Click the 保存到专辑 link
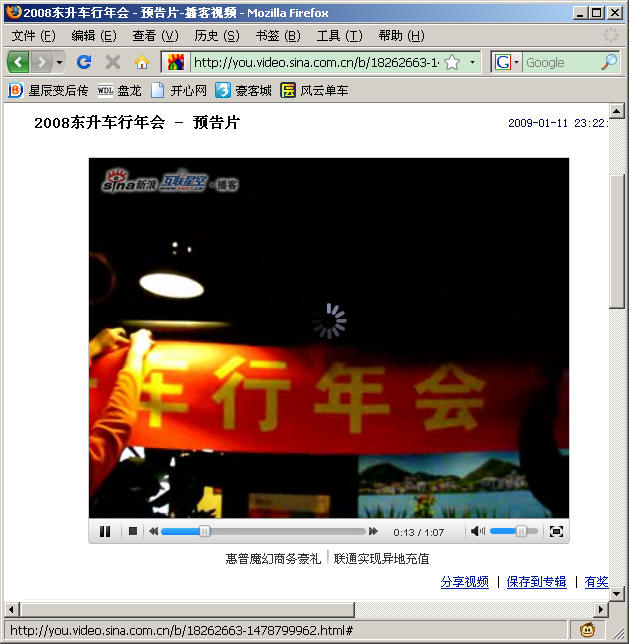629x644 pixels. [x=536, y=582]
